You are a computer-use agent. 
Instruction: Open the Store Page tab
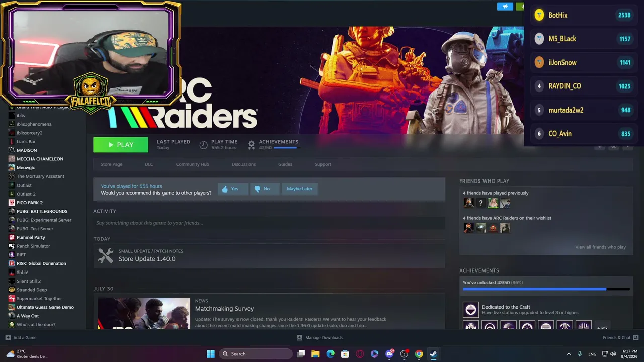111,164
